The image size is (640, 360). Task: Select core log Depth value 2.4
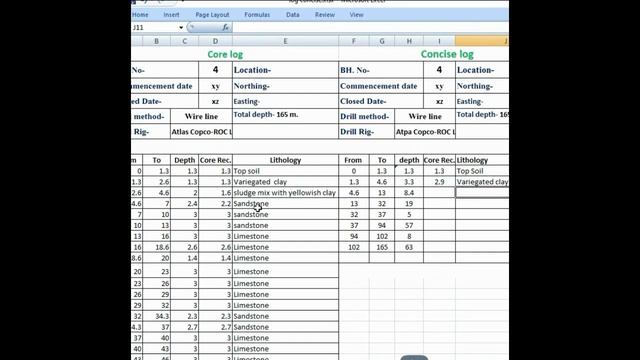[x=184, y=204]
